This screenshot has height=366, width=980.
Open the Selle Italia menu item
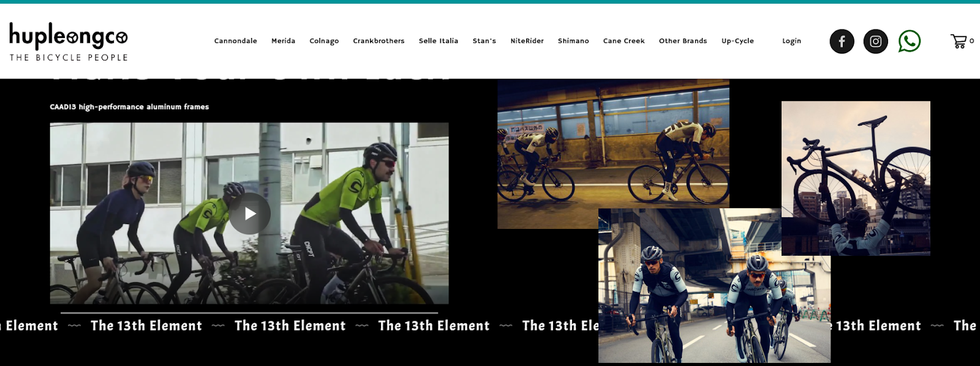(x=439, y=41)
